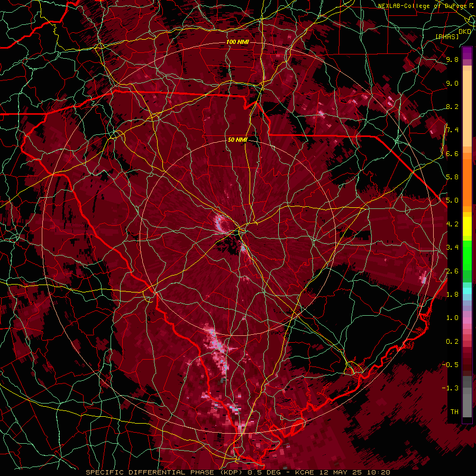Click the 0.2 value on the color scale
Screen dimensions: 476x476
[x=452, y=342]
